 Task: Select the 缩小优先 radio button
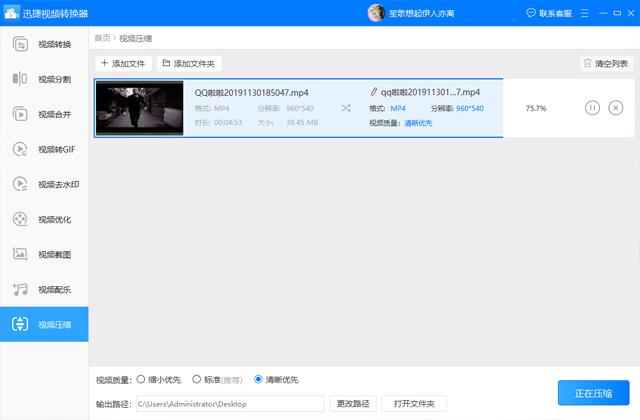pyautogui.click(x=141, y=379)
